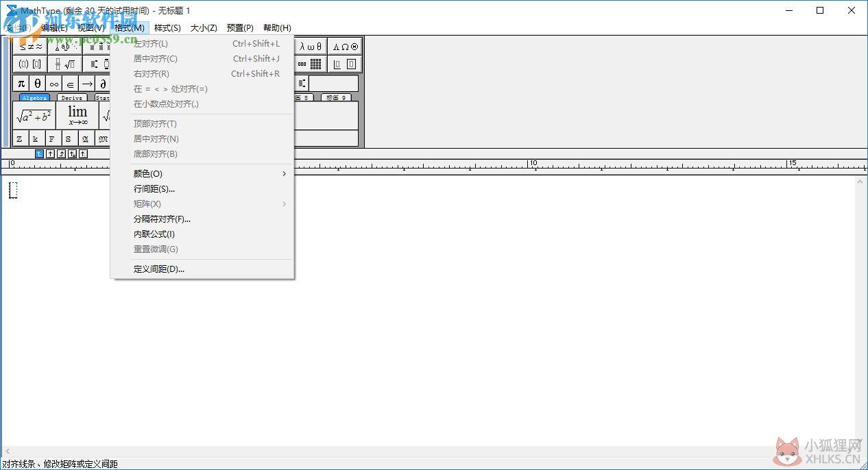Click 在小数点处对齐(.) entry
This screenshot has width=868, height=470.
202,104
